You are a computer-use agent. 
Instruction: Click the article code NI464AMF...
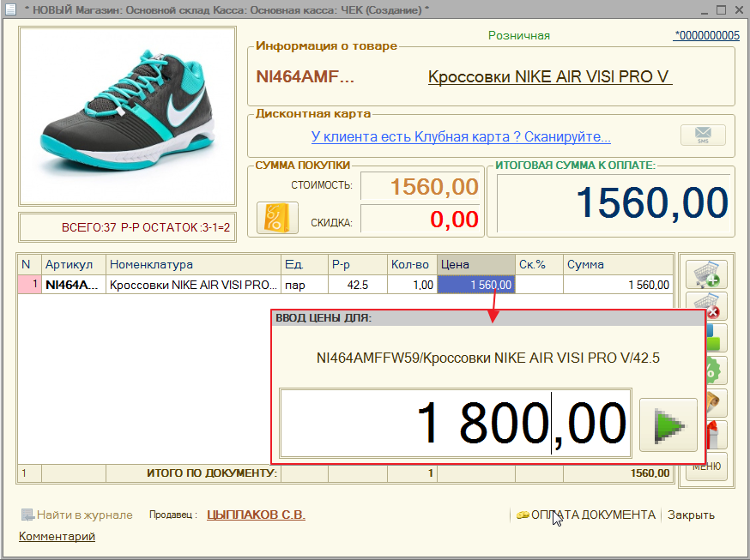(305, 76)
